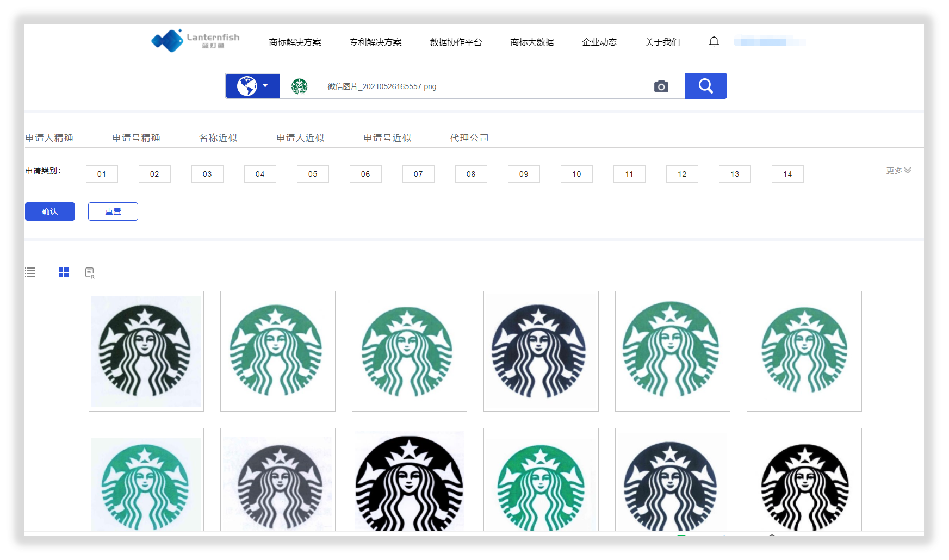Viewport: 949px width, 560px height.
Task: Switch to 申请号近似 tab
Action: pos(387,138)
